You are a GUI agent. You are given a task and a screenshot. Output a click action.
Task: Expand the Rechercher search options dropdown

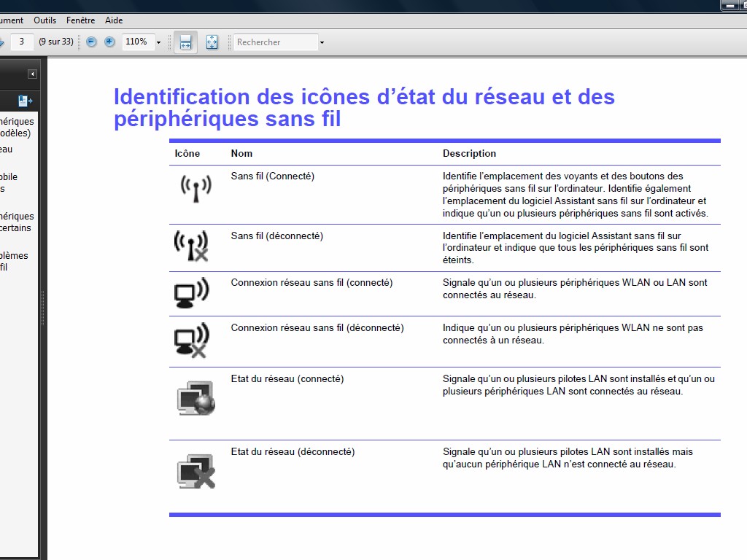click(322, 42)
